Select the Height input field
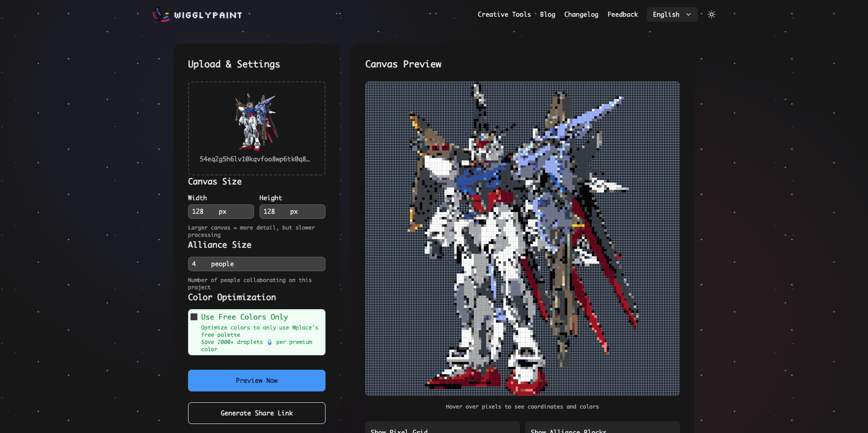The width and height of the screenshot is (868, 433). tap(292, 212)
